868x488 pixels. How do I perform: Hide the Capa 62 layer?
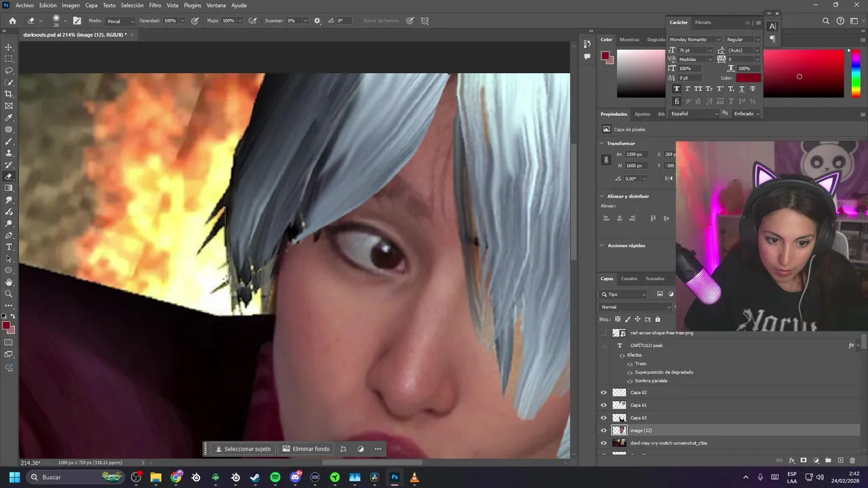pyautogui.click(x=604, y=392)
